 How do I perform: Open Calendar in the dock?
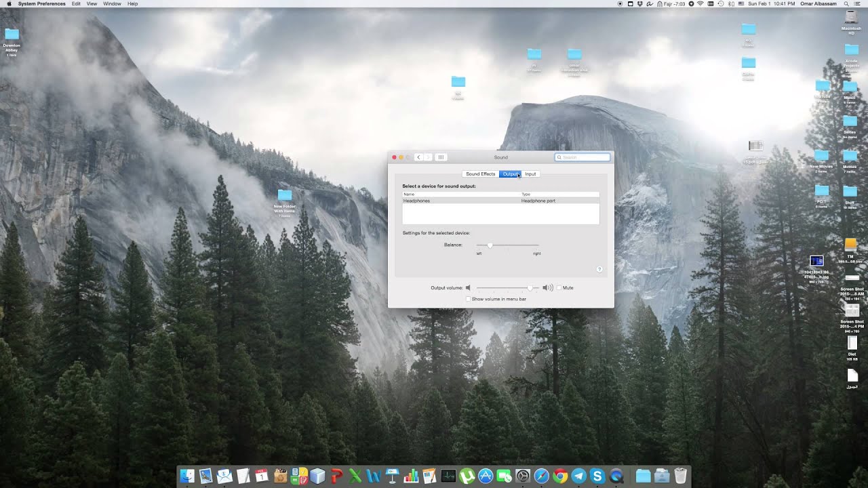(x=262, y=476)
